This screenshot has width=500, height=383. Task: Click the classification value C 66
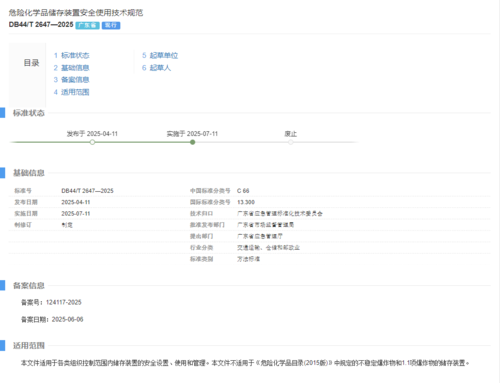click(243, 191)
